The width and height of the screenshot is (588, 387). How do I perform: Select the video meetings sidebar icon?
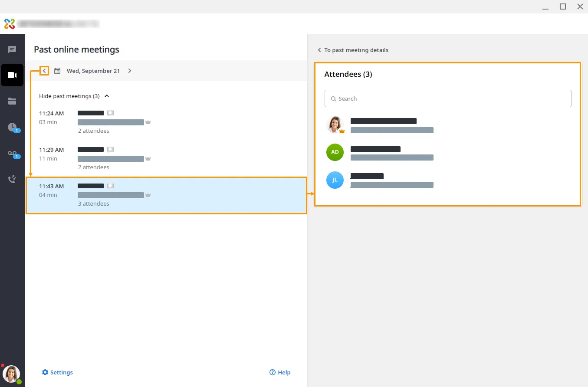pyautogui.click(x=12, y=75)
